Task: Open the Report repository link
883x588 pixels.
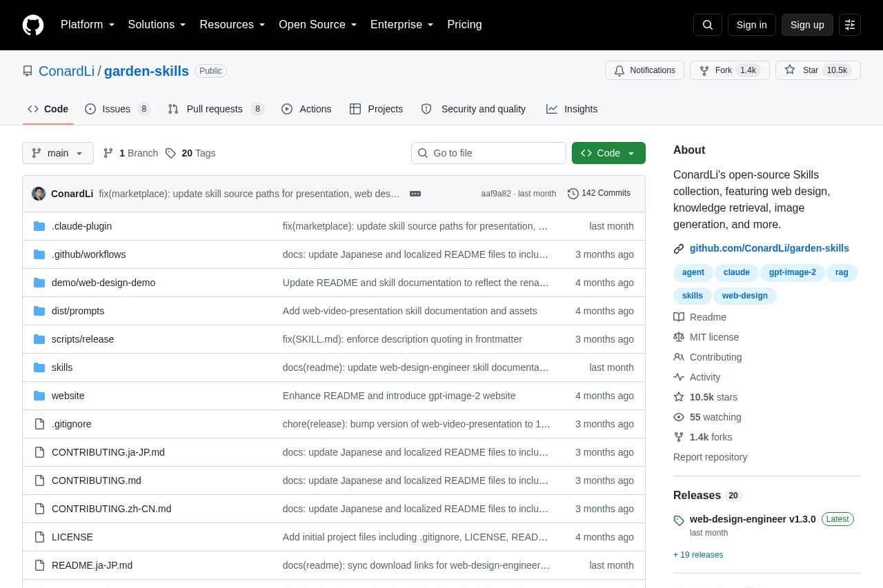Action: (x=710, y=457)
